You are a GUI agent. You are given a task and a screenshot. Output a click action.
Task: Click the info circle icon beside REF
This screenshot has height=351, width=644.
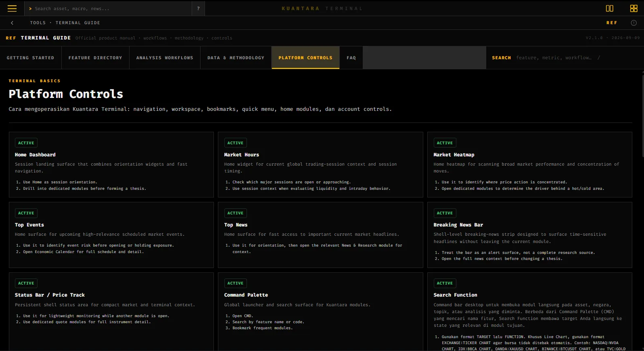click(634, 23)
